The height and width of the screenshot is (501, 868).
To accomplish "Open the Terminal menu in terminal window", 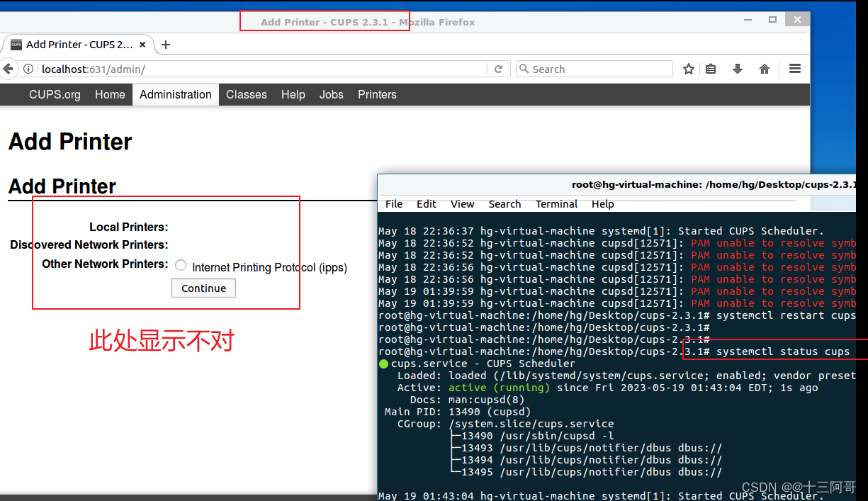I will [556, 204].
